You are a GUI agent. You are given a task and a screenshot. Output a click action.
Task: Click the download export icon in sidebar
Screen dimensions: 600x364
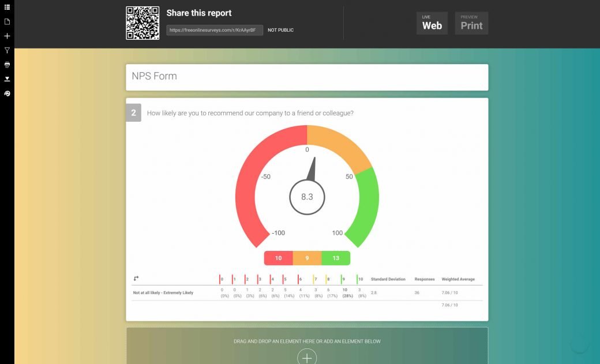point(7,79)
